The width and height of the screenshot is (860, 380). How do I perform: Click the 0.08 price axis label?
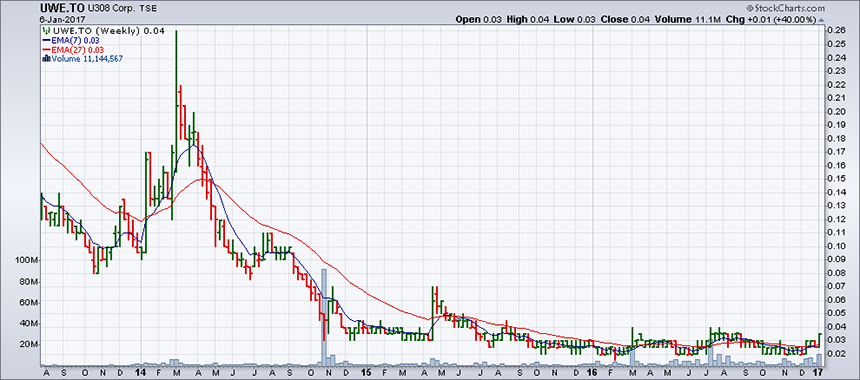point(836,273)
